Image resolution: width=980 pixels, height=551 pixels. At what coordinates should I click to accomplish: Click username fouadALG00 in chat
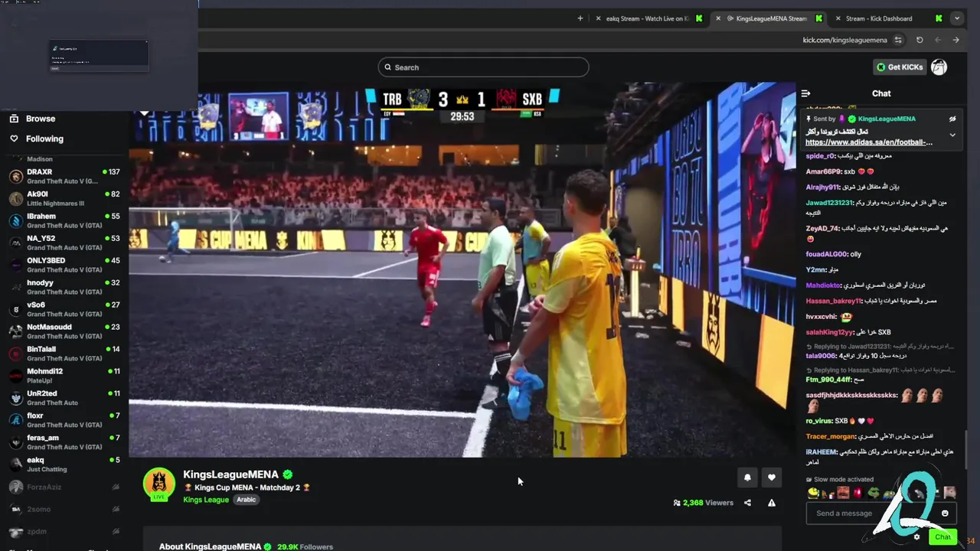click(827, 254)
